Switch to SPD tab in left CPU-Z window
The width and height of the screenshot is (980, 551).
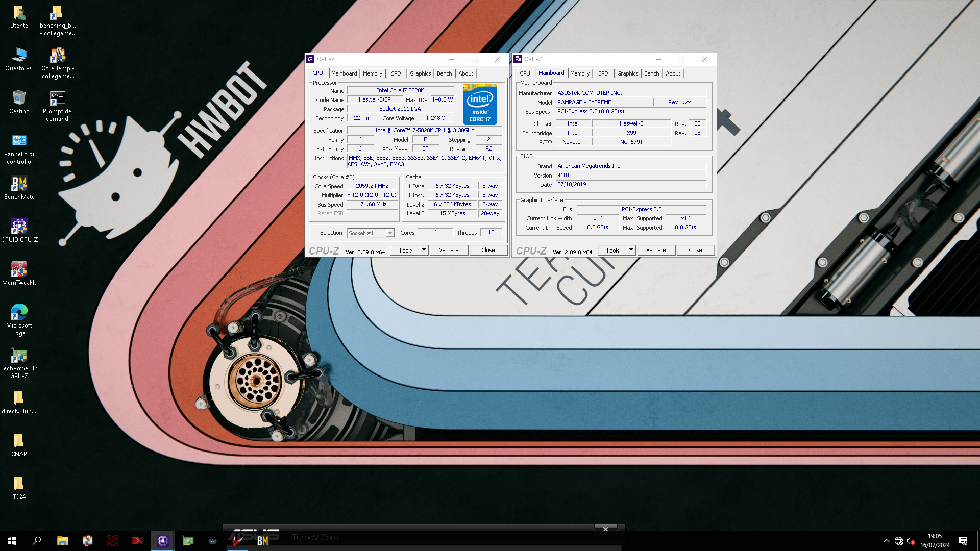coord(396,73)
